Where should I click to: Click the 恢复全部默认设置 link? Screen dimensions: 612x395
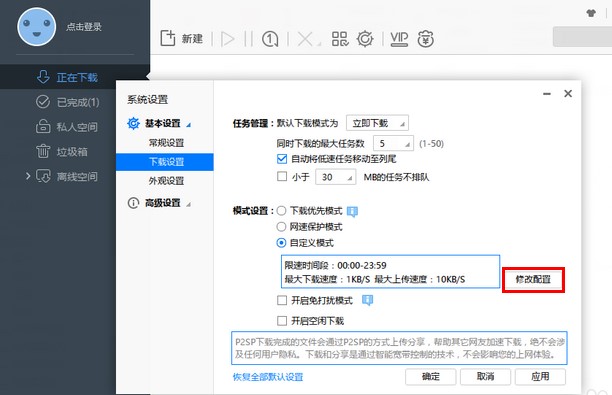[x=268, y=377]
